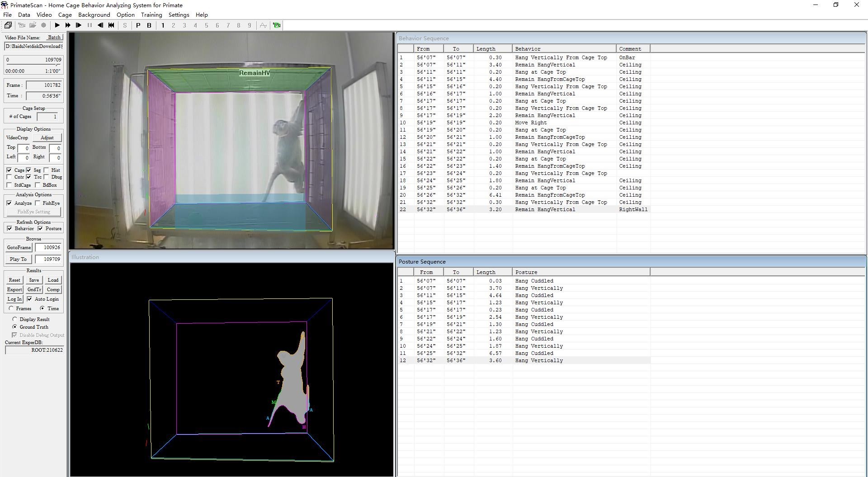Open the Help menu

coord(202,14)
